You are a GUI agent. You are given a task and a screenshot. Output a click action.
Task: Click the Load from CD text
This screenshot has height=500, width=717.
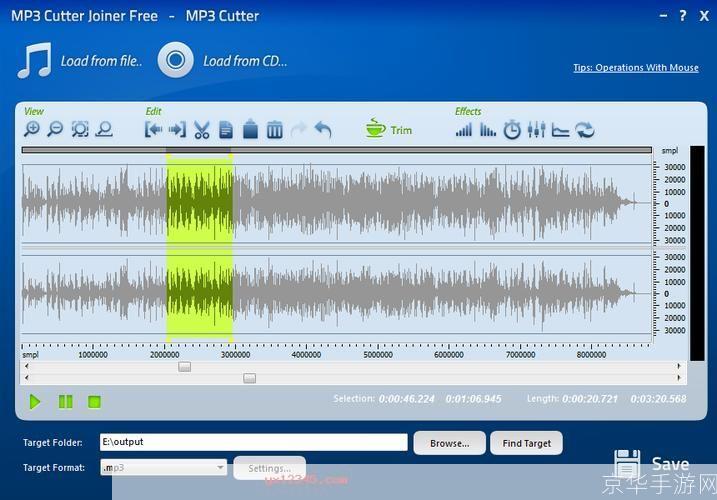point(245,61)
